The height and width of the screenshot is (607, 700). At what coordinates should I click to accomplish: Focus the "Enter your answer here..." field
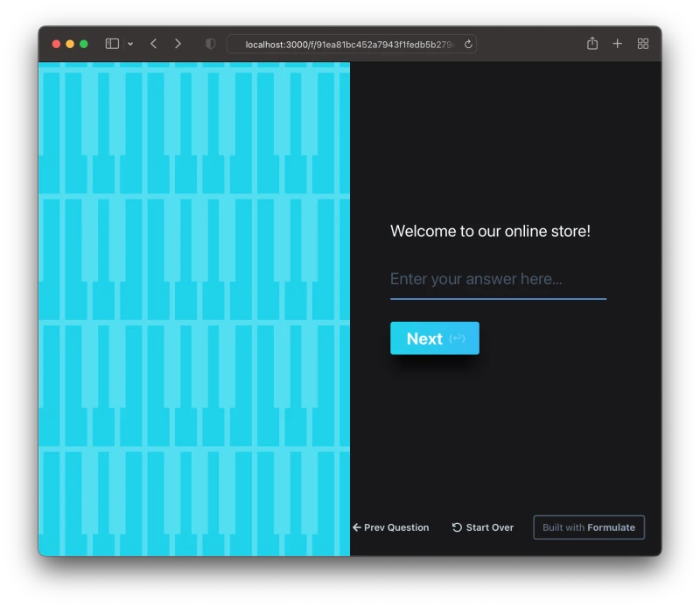498,280
